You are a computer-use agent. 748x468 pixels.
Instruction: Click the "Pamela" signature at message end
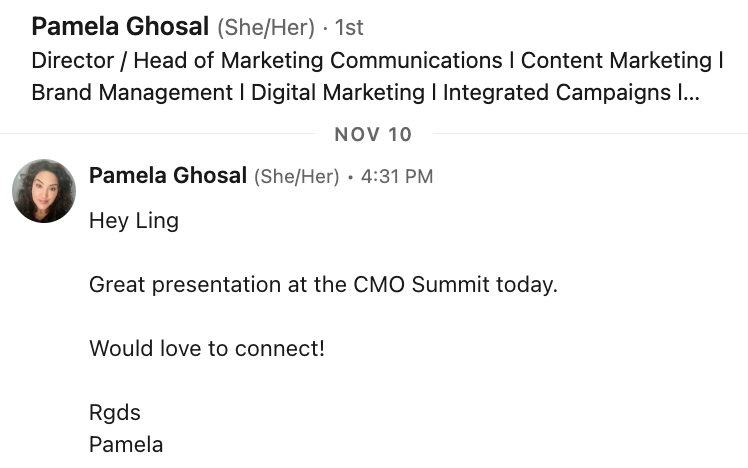tap(126, 445)
